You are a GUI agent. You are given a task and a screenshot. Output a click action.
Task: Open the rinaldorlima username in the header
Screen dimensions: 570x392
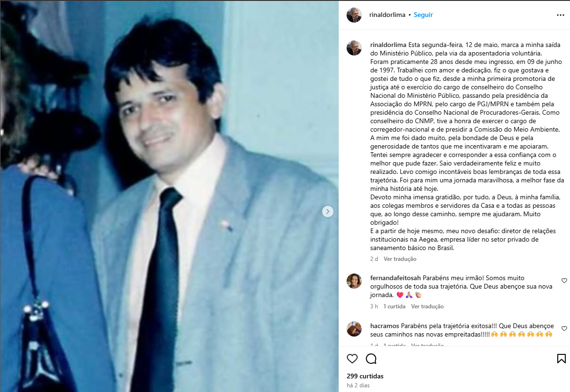388,15
